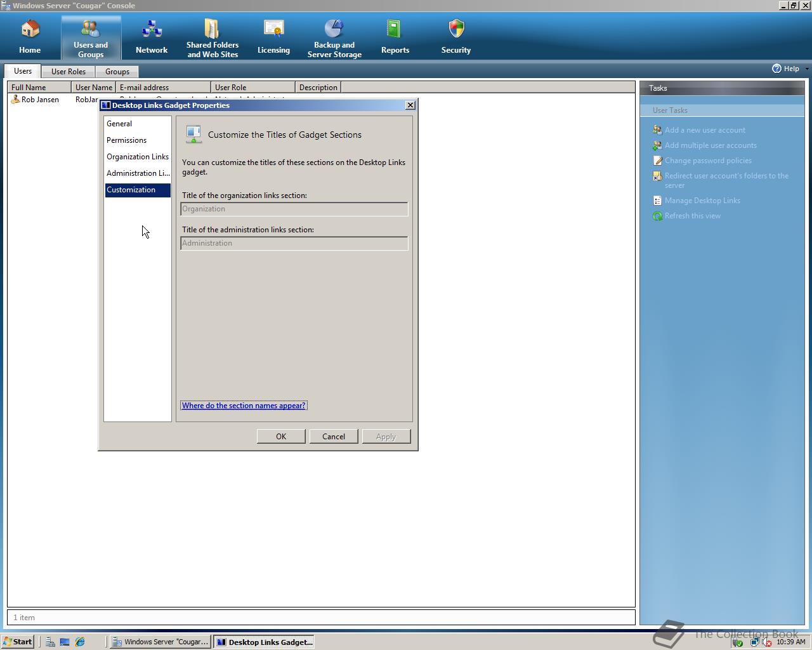The height and width of the screenshot is (650, 812).
Task: Open the Reports section icon
Action: [395, 29]
